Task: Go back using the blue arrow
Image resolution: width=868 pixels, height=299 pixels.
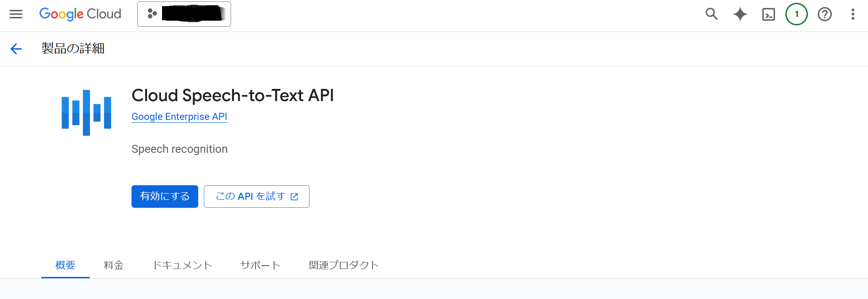Action: pyautogui.click(x=16, y=49)
